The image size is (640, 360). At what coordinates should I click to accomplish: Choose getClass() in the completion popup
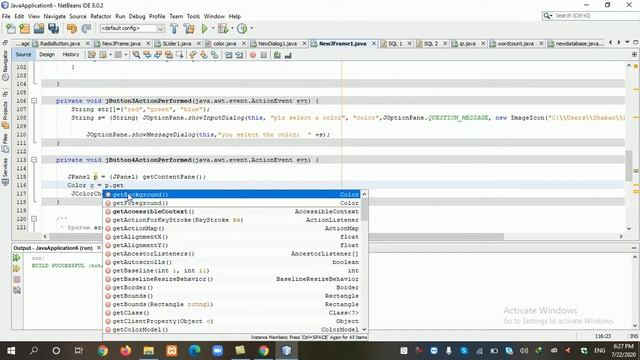[232, 313]
